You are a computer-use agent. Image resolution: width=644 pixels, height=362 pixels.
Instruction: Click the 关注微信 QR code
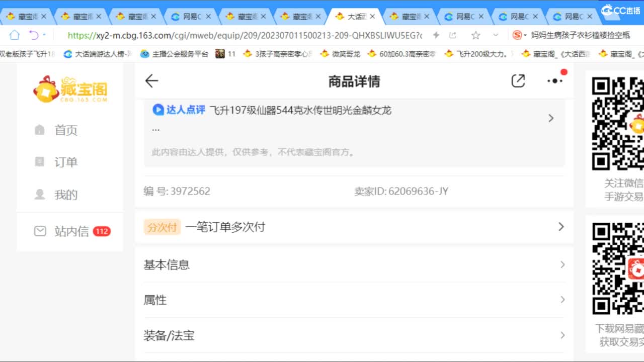point(618,123)
